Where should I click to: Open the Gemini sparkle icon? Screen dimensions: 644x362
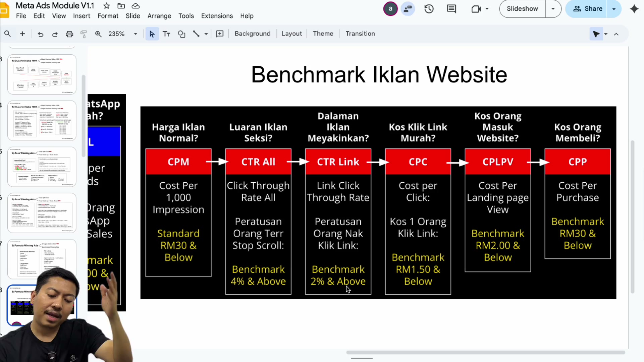[634, 9]
